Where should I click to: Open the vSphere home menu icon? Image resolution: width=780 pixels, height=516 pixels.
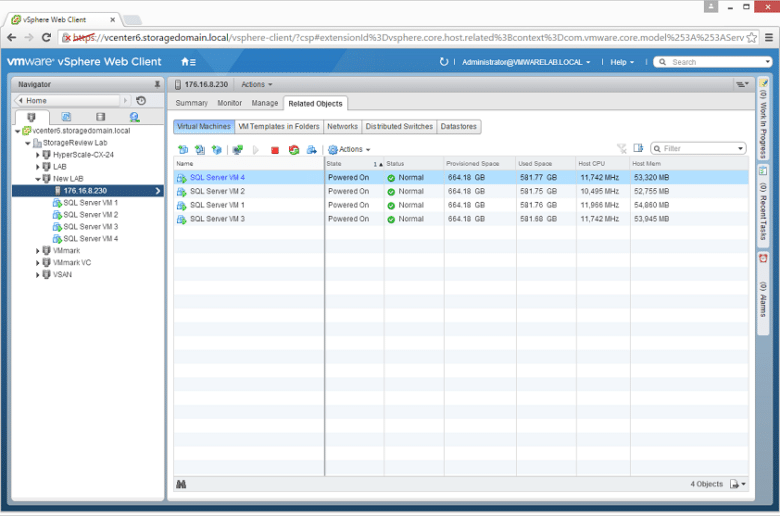pos(188,62)
